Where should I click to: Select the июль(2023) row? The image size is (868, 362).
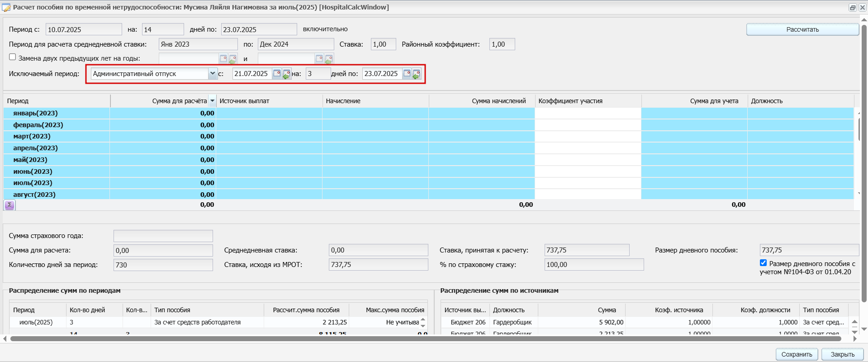tap(429, 183)
